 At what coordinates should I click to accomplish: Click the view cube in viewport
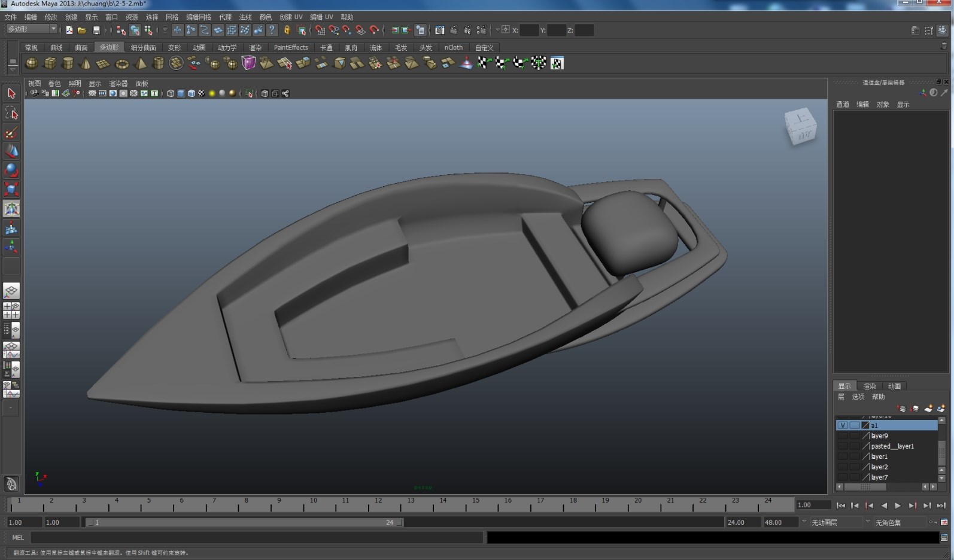point(801,126)
